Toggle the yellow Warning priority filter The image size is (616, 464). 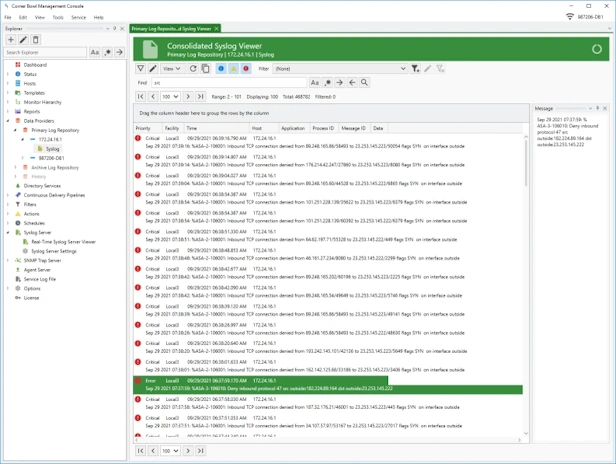[233, 68]
